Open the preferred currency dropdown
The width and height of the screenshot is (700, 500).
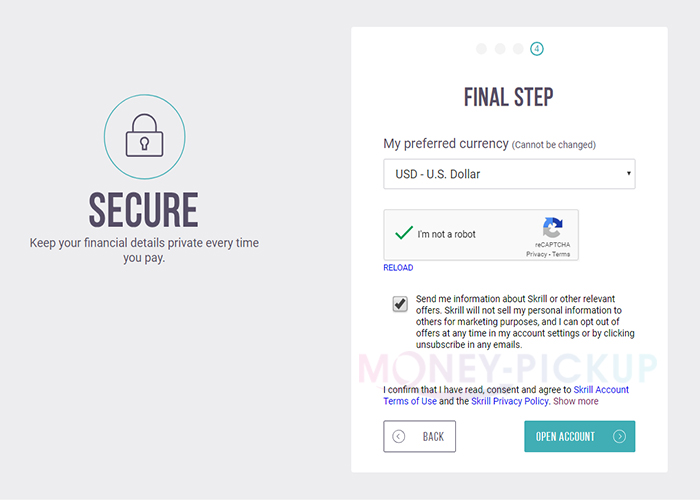coord(509,174)
